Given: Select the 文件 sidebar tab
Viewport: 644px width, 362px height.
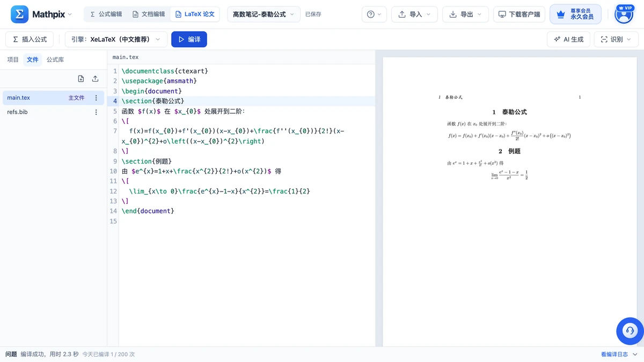Looking at the screenshot, I should (x=33, y=60).
